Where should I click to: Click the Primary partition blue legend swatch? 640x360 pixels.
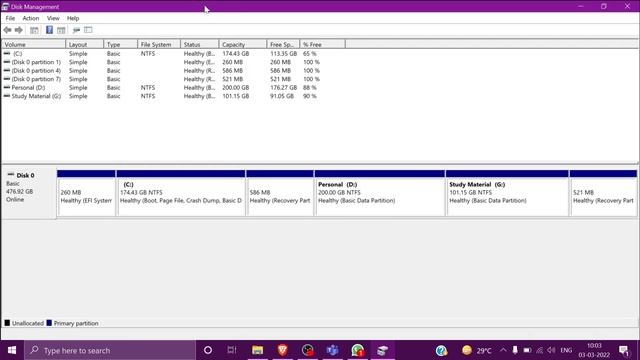pyautogui.click(x=49, y=323)
